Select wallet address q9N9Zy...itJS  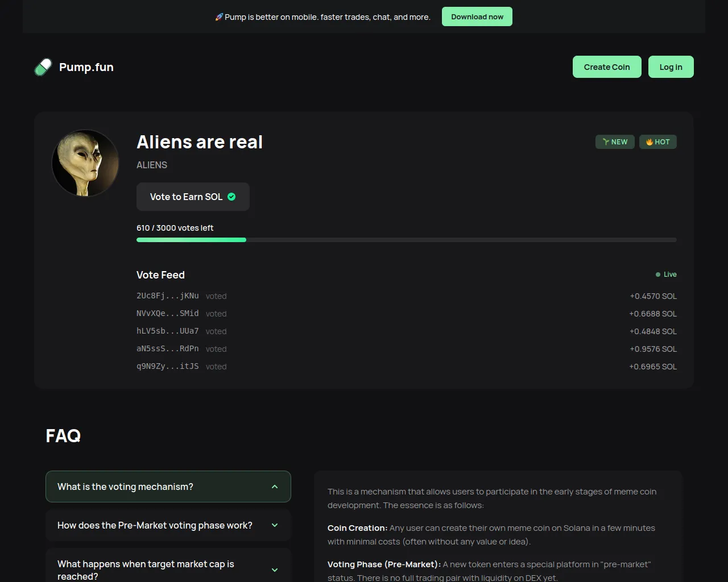tap(168, 366)
